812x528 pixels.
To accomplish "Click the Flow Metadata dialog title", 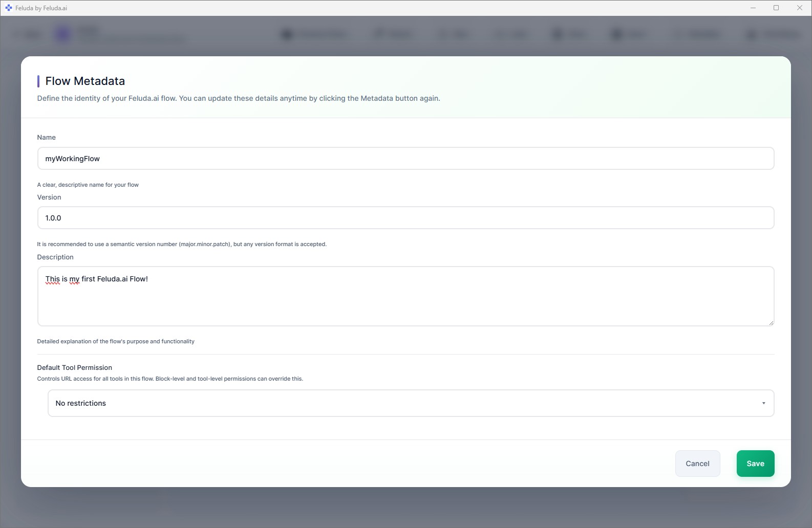I will [x=85, y=81].
